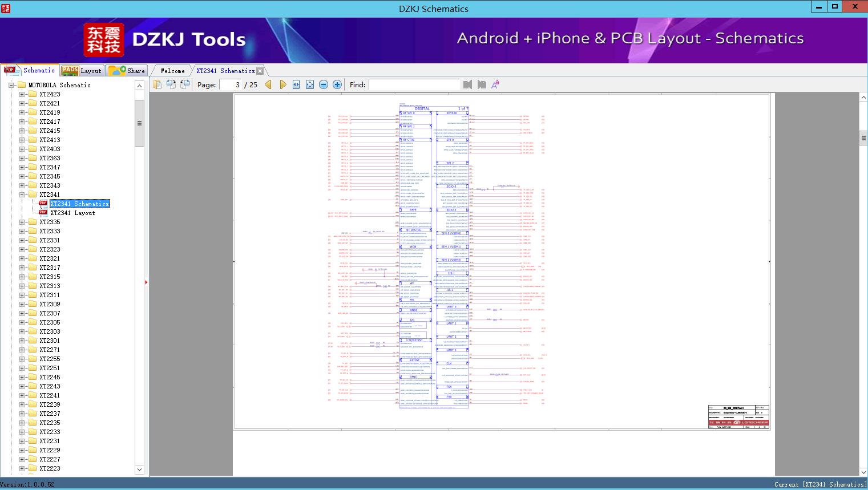Image resolution: width=868 pixels, height=490 pixels.
Task: Click the rotate counterclockwise toolbar icon
Action: pyautogui.click(x=171, y=84)
